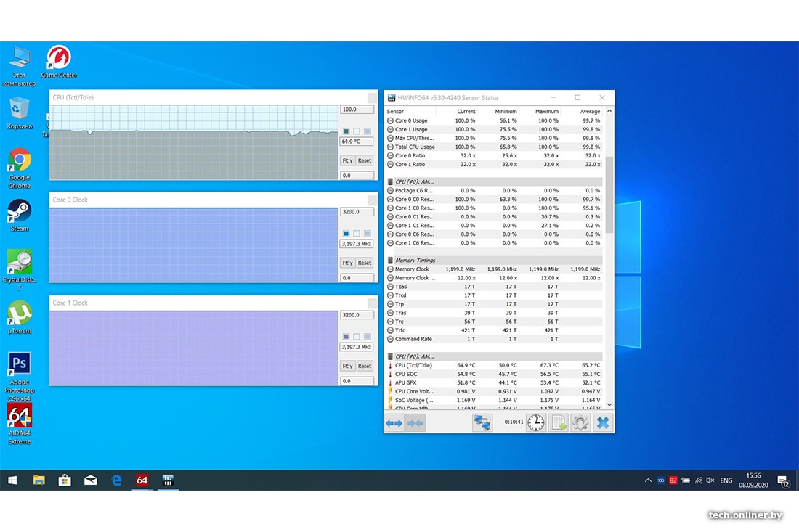Click the 100.0 max field in CPU graph
This screenshot has width=799, height=532.
[x=357, y=110]
